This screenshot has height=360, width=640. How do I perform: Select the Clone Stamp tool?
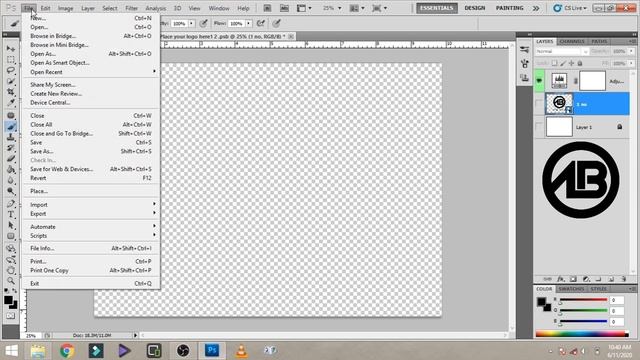pyautogui.click(x=11, y=137)
